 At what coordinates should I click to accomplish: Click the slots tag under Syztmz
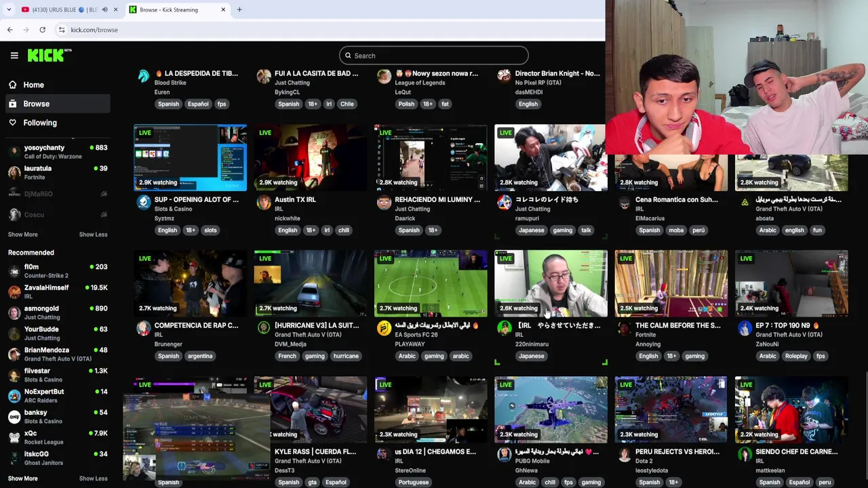point(210,230)
